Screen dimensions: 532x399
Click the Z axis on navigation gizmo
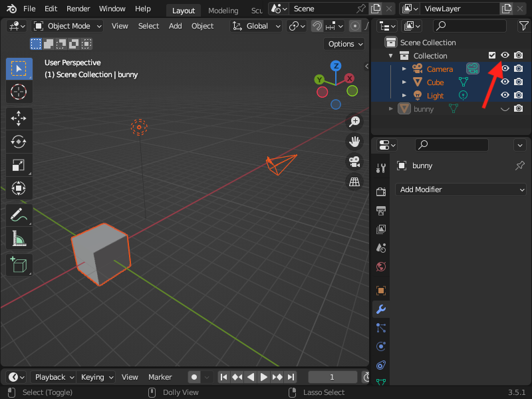[336, 66]
